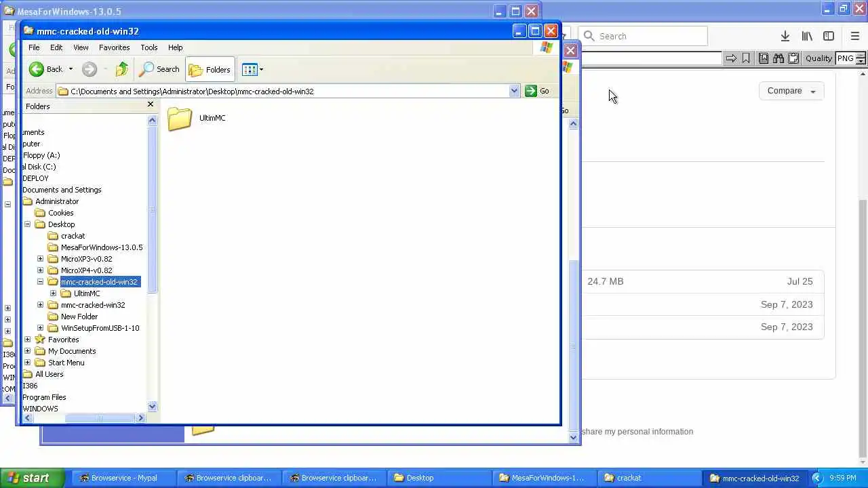
Task: Select DEPLOY in the folder tree
Action: [x=35, y=178]
